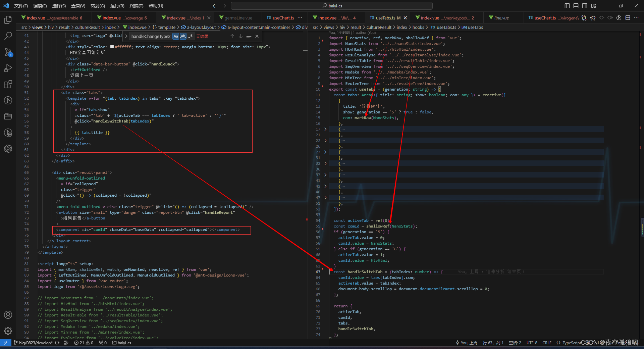Close the find widget
The image size is (644, 349).
pyautogui.click(x=257, y=36)
